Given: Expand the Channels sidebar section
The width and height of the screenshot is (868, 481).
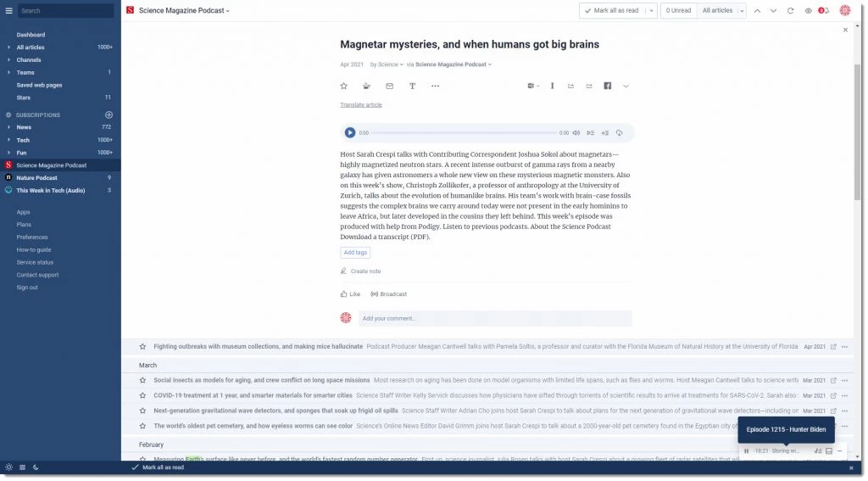Looking at the screenshot, I should (8, 60).
